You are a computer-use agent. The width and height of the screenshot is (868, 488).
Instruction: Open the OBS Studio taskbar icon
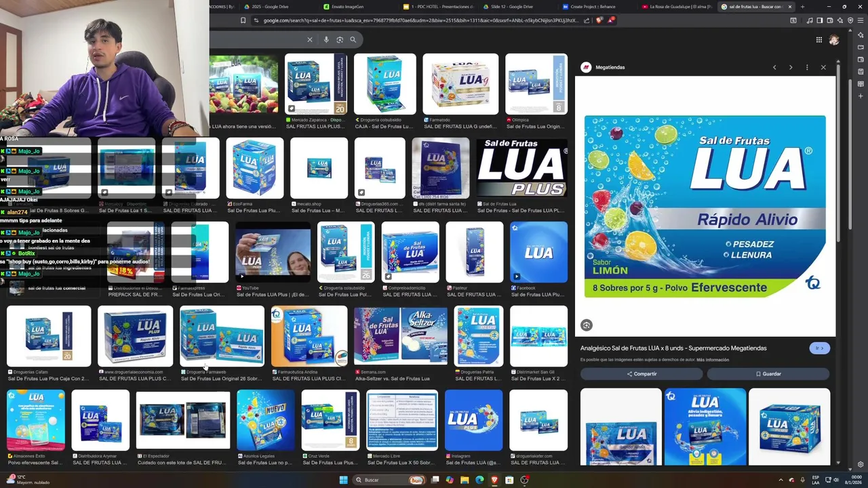[x=524, y=480]
